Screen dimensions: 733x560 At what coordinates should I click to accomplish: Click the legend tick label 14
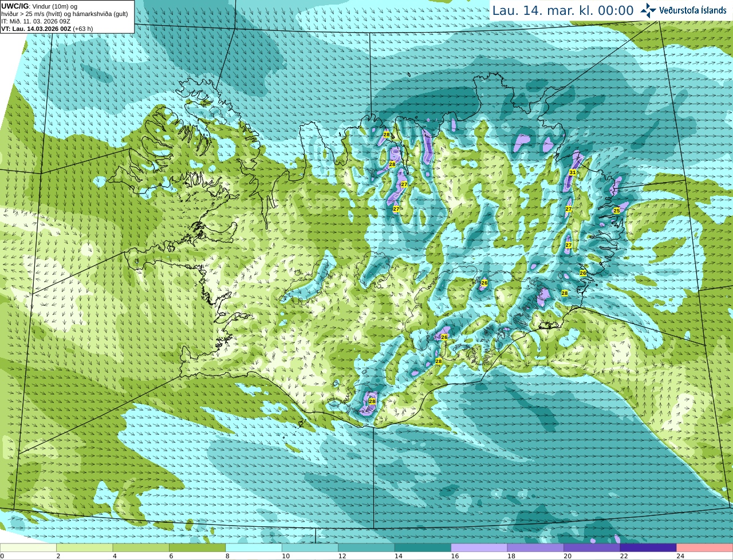click(x=398, y=556)
